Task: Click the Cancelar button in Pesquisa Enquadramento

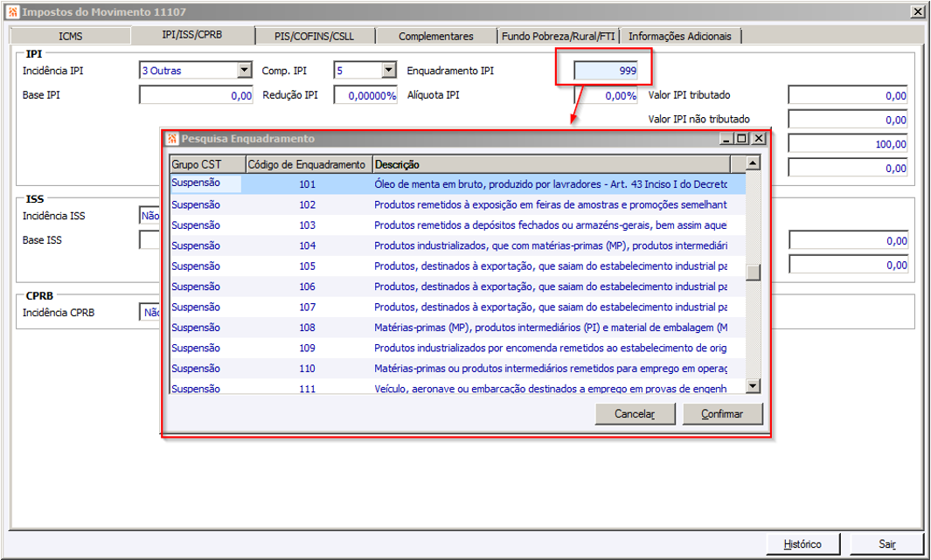Action: [x=635, y=414]
